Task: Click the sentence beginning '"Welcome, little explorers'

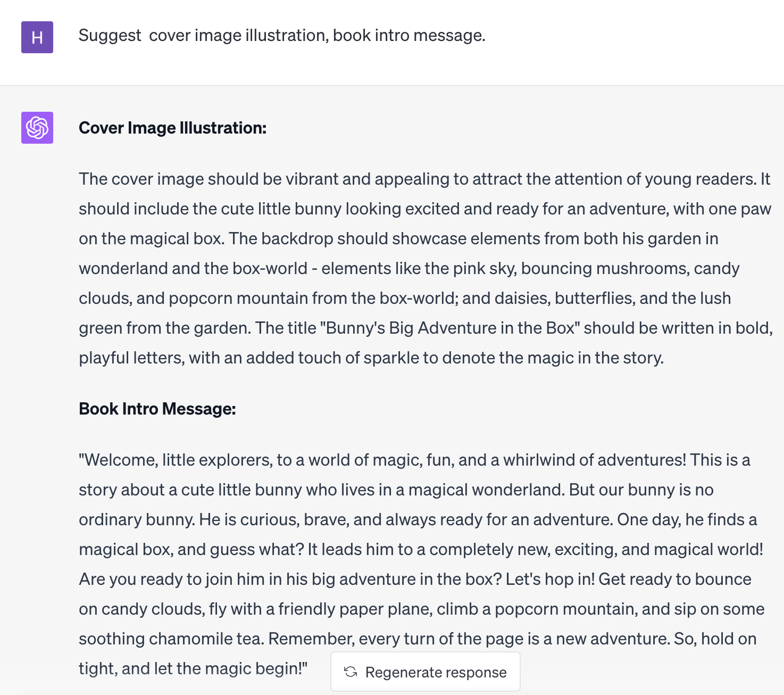Action: click(x=382, y=460)
